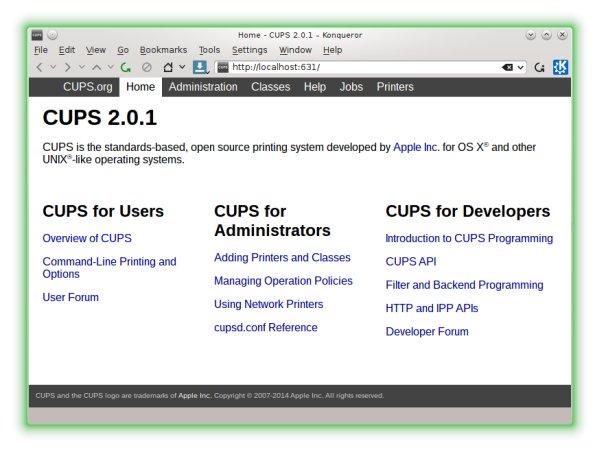Open cupsd.conf Reference link
600x452 pixels.
coord(266,328)
